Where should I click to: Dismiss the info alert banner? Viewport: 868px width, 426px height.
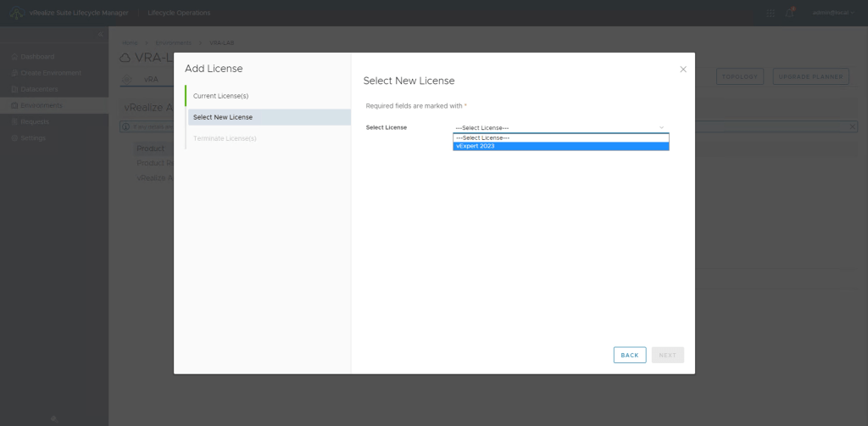[x=853, y=126]
